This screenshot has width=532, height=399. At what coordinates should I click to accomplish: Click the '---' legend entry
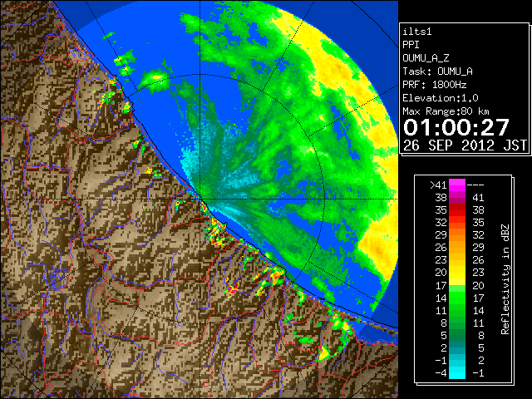click(x=475, y=185)
